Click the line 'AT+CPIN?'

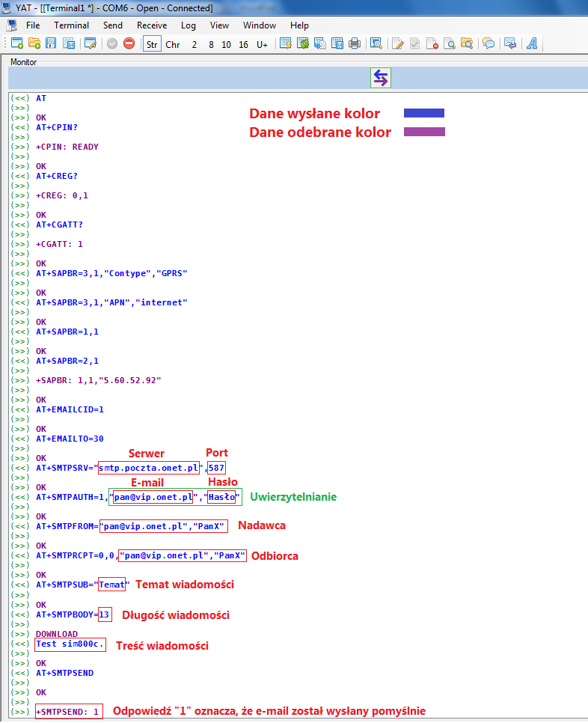click(57, 127)
